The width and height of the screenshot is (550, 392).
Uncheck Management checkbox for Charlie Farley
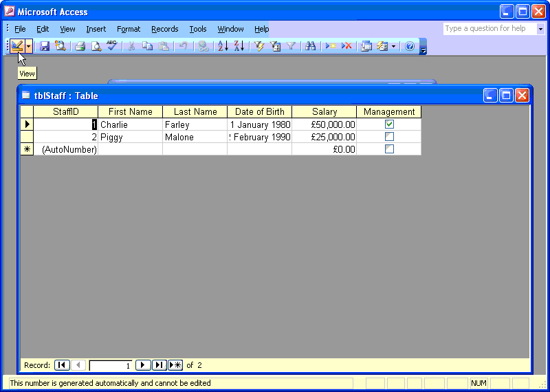tap(389, 124)
